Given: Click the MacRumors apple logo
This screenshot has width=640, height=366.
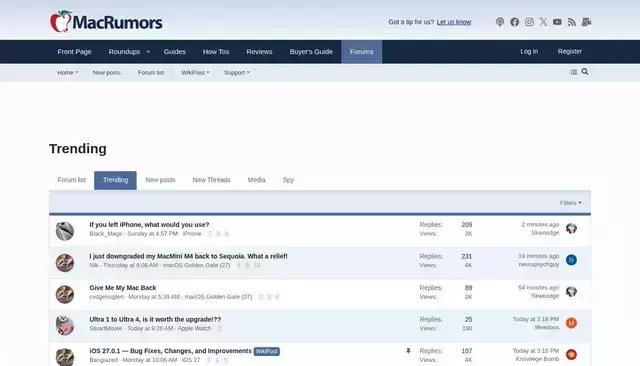Looking at the screenshot, I should coord(60,21).
